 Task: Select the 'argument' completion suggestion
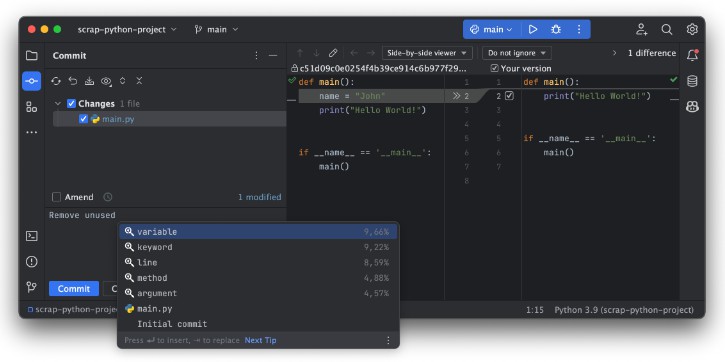tap(258, 293)
